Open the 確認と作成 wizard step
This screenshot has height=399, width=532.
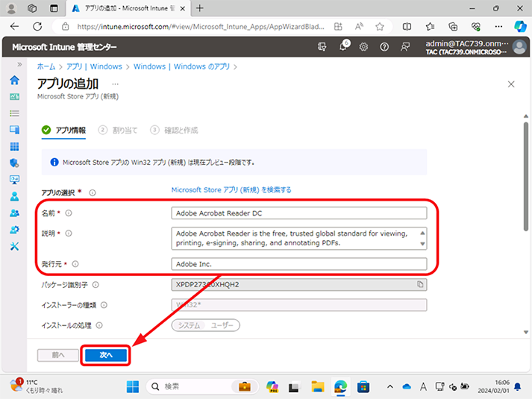tap(174, 131)
